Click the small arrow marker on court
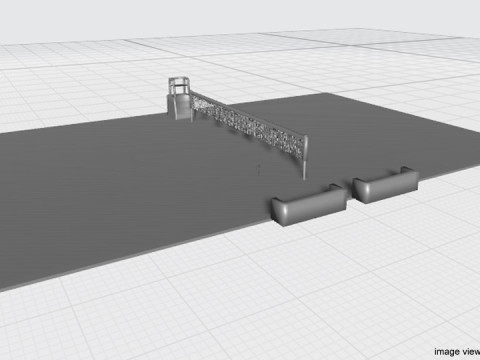 click(258, 169)
